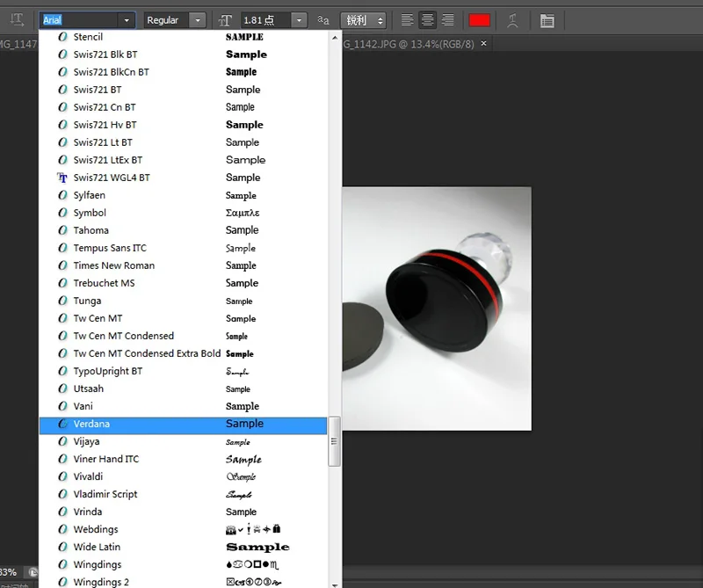Choose Stencil font from list
Image resolution: width=703 pixels, height=588 pixels.
(x=183, y=37)
